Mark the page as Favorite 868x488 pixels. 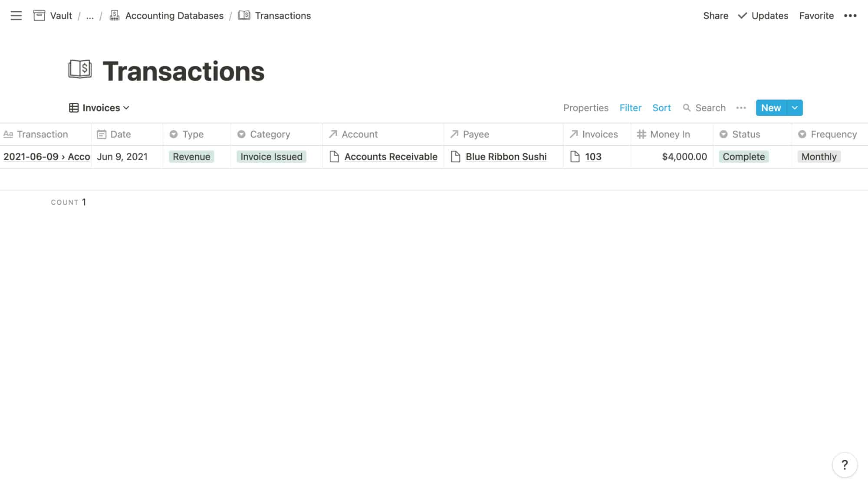(x=816, y=16)
